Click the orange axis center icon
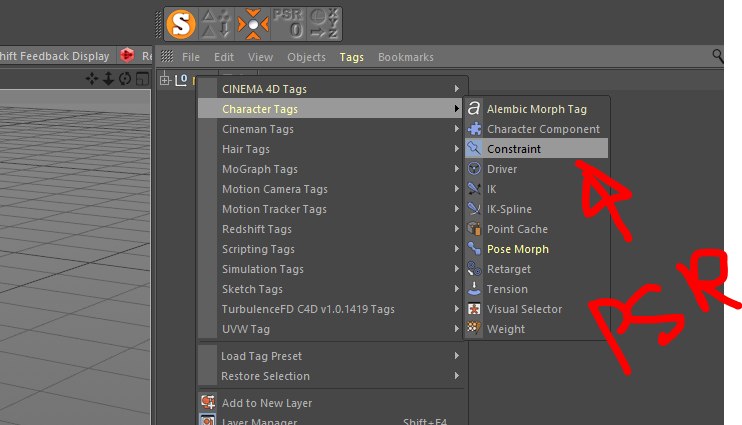Viewport: 742px width, 425px height. coord(253,24)
